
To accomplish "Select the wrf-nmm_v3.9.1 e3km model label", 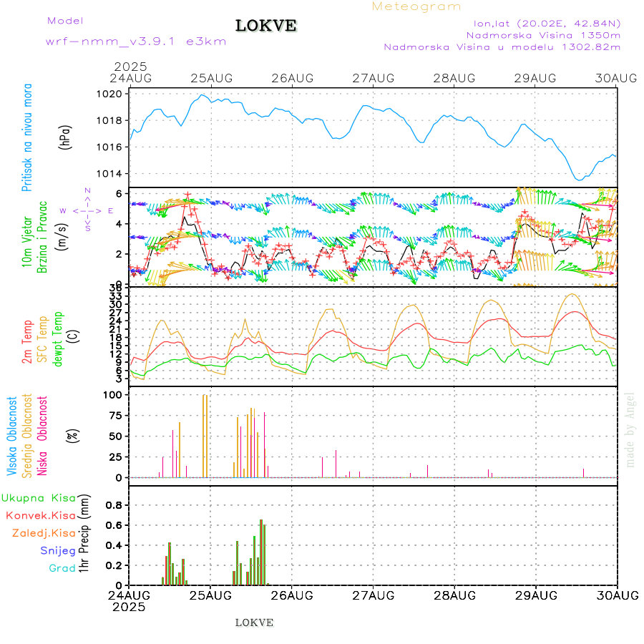I will coord(136,41).
